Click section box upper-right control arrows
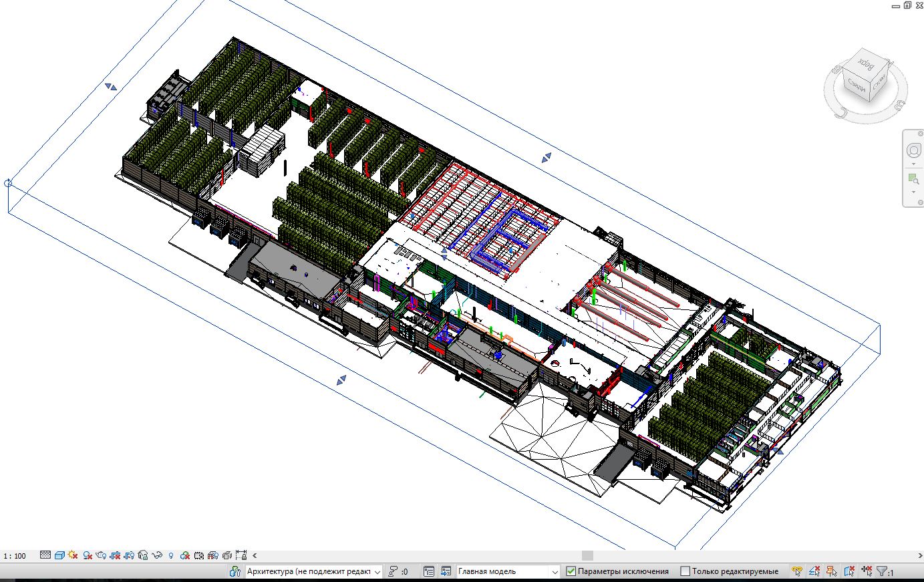The image size is (924, 582). click(547, 158)
